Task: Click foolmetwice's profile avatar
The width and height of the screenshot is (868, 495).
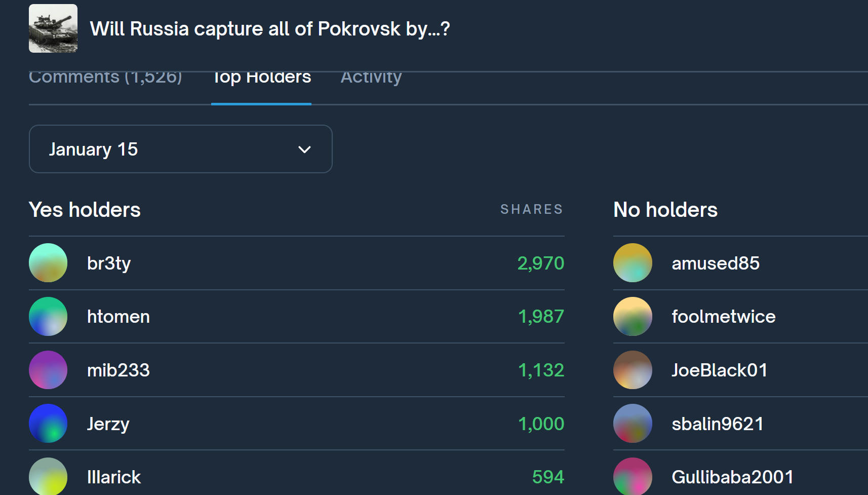Action: pyautogui.click(x=633, y=317)
